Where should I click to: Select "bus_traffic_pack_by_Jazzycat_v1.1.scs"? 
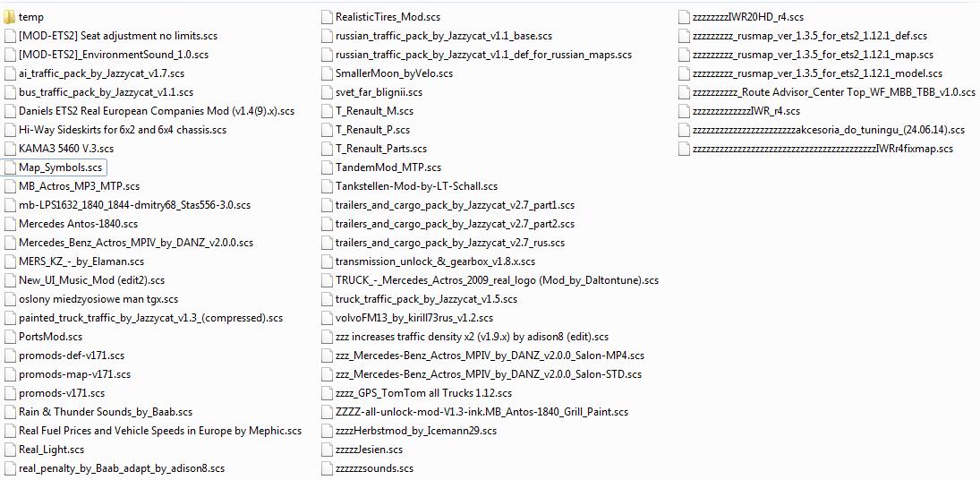[x=107, y=92]
